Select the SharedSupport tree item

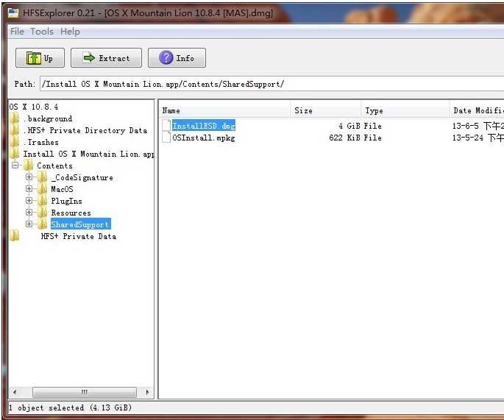(x=81, y=224)
